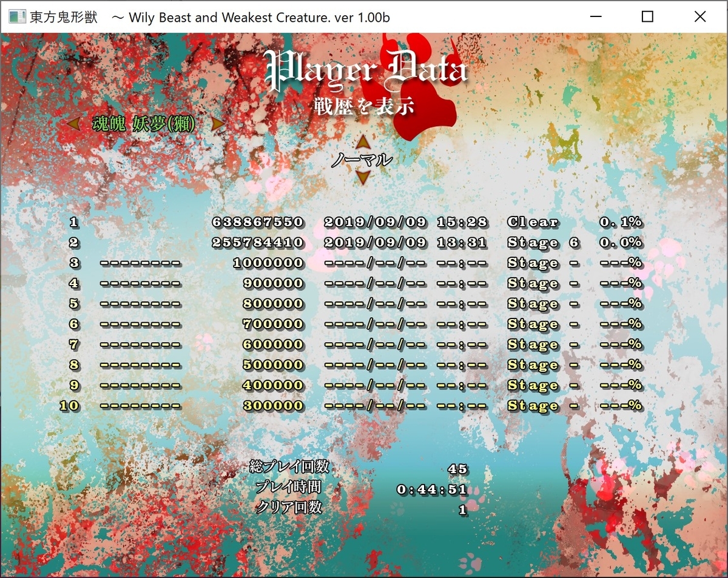The width and height of the screenshot is (728, 578).
Task: Click the top score 638867550 entry
Action: coord(257,222)
